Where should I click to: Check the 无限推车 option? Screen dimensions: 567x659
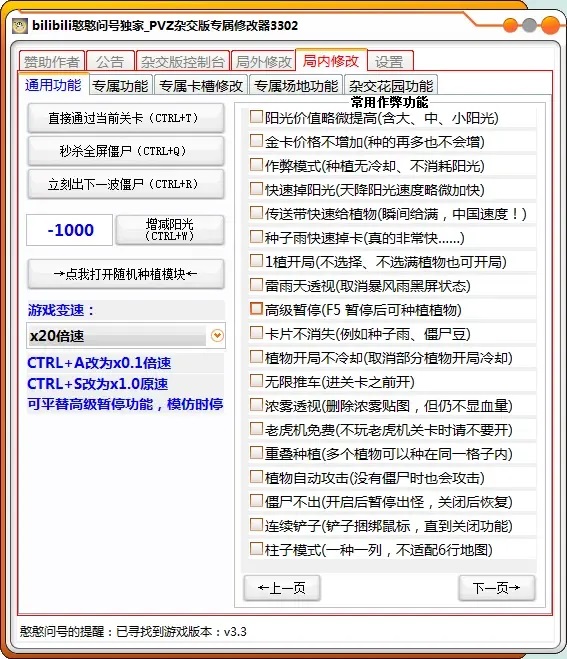click(x=256, y=380)
